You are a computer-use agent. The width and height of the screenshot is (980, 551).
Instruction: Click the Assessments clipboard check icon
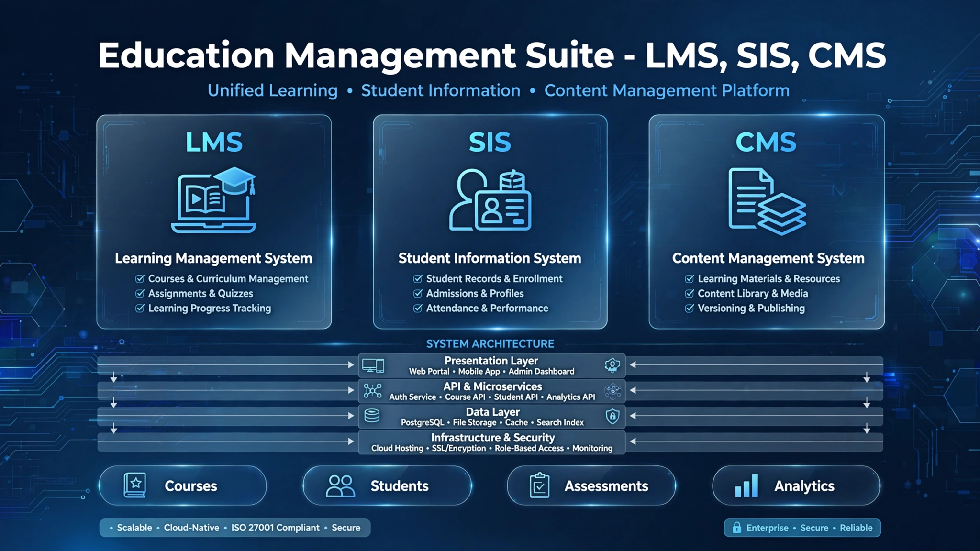coord(539,485)
